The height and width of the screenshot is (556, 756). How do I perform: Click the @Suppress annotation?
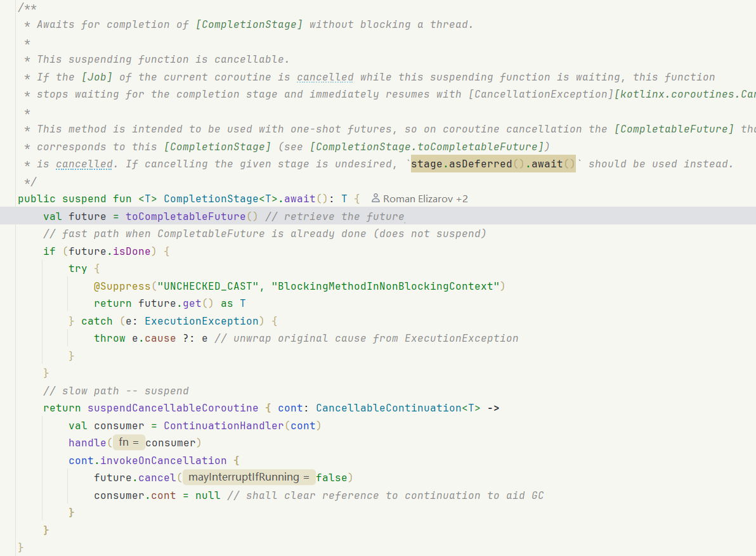[x=122, y=286]
